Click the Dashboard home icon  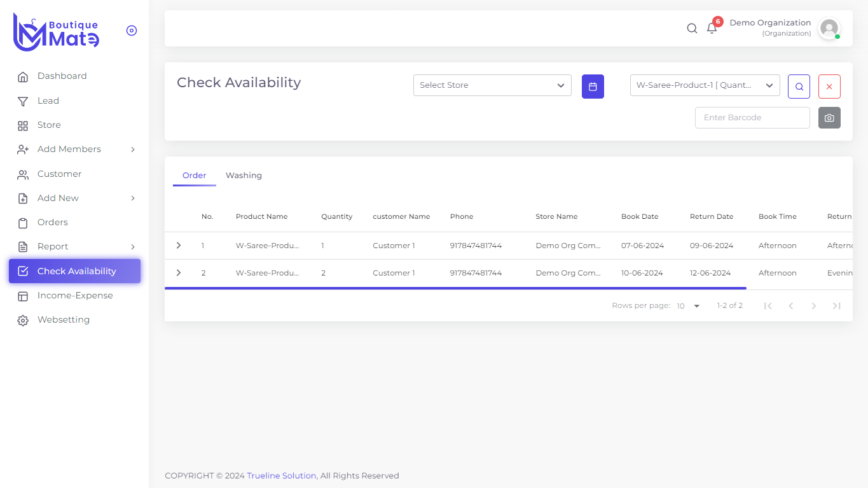pyautogui.click(x=23, y=77)
